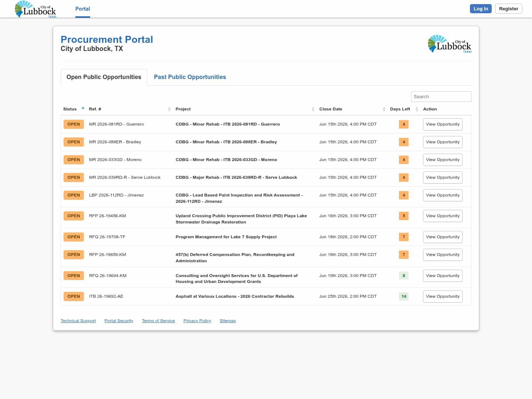Viewport: 532px width, 399px height.
Task: Click ref 'RFP 26-19659-KM'
Action: pyautogui.click(x=108, y=255)
